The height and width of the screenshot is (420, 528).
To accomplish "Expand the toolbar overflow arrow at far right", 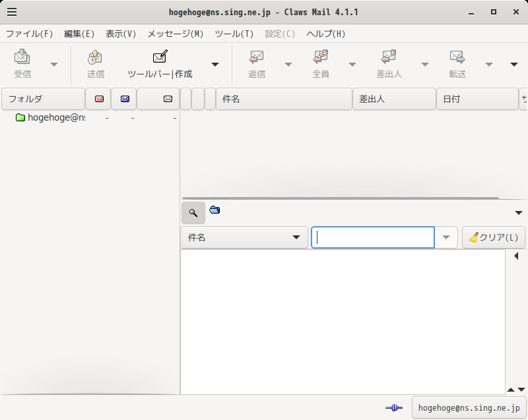I will coord(514,64).
